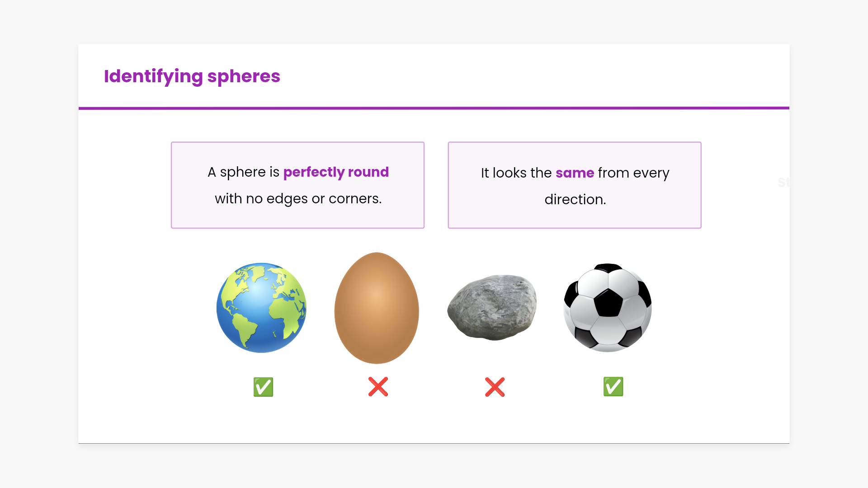Click the "It looks the" text
The image size is (868, 488).
(516, 173)
